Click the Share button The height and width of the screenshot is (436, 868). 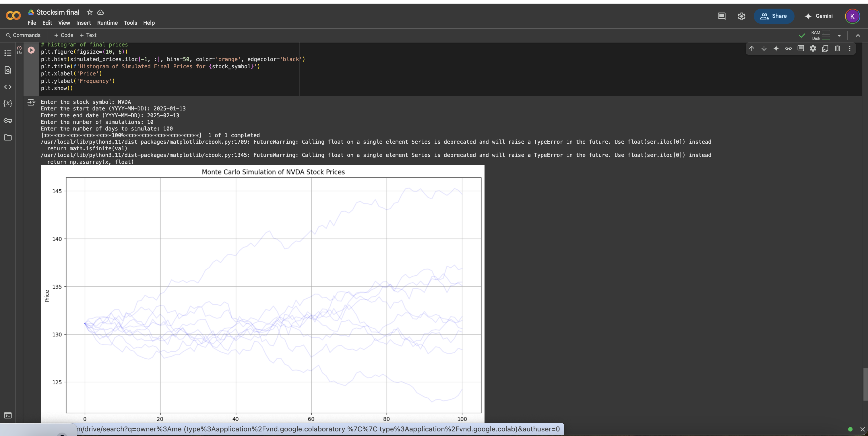click(x=774, y=16)
